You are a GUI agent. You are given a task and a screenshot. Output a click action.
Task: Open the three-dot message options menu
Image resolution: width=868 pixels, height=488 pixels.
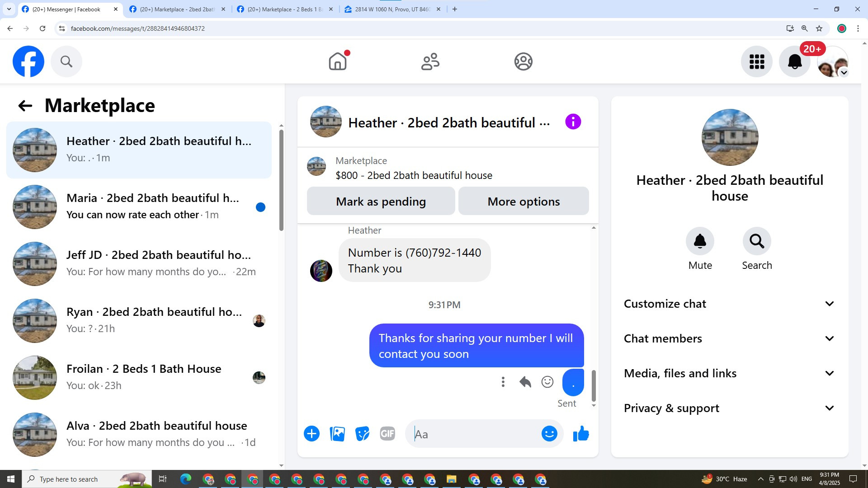click(503, 382)
